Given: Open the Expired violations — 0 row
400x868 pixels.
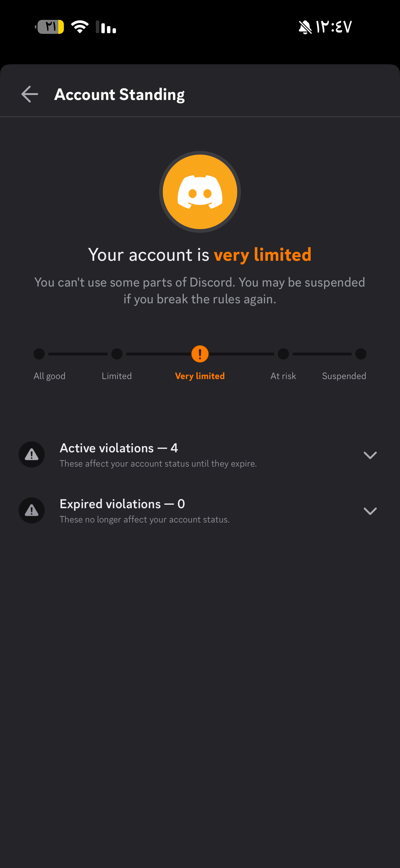Looking at the screenshot, I should click(200, 510).
